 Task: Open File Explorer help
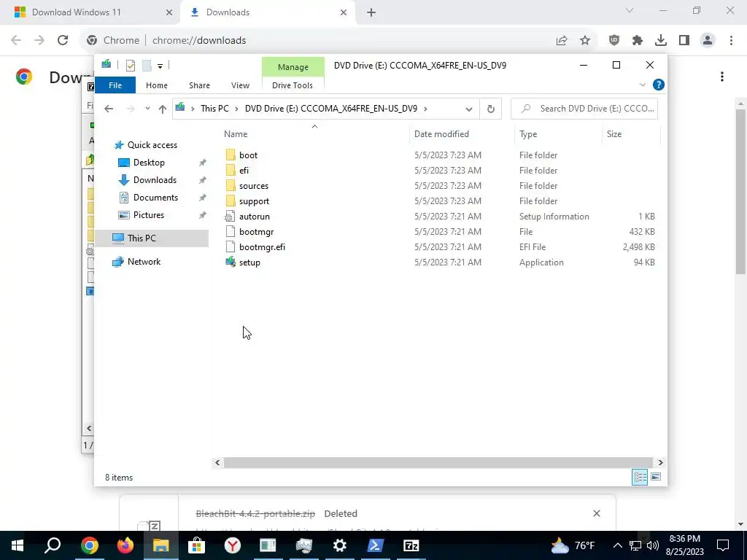click(x=659, y=85)
